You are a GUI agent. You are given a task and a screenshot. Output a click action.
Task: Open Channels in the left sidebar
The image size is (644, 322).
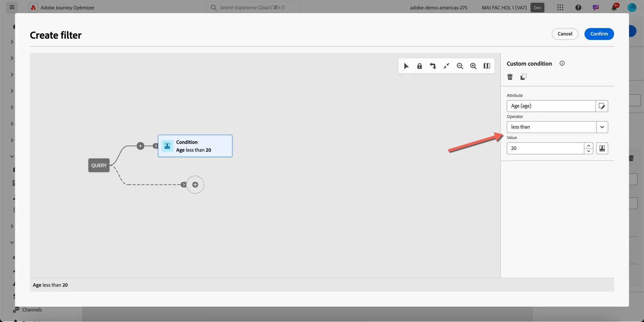click(32, 310)
